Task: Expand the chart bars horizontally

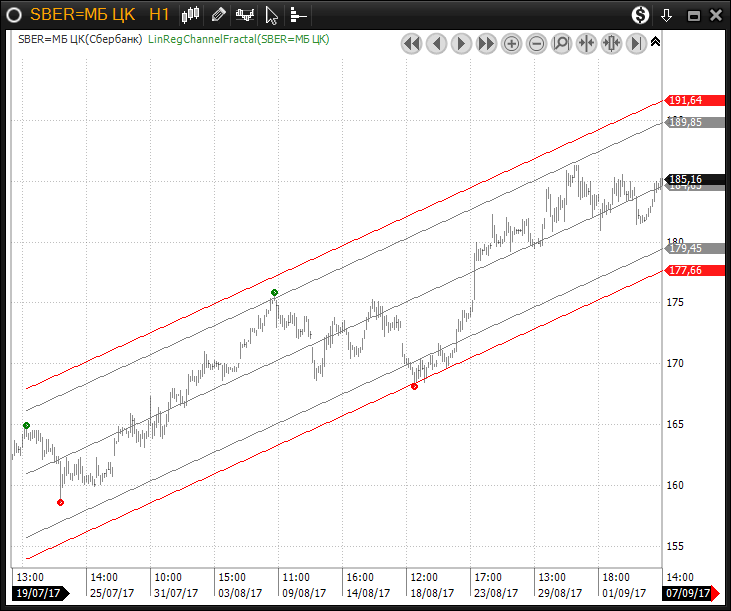Action: point(611,43)
